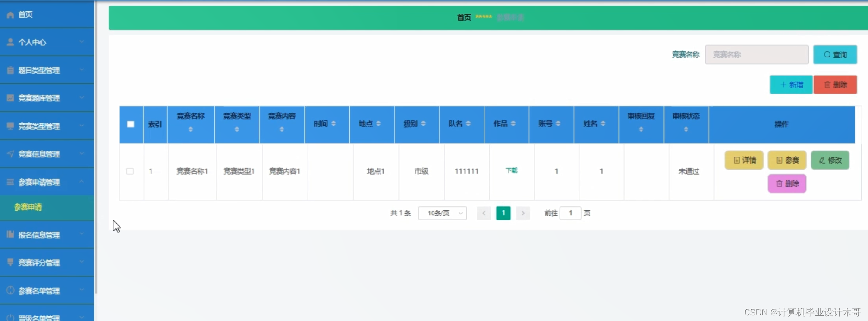Click the 个人中心 user icon
868x321 pixels.
pos(10,42)
